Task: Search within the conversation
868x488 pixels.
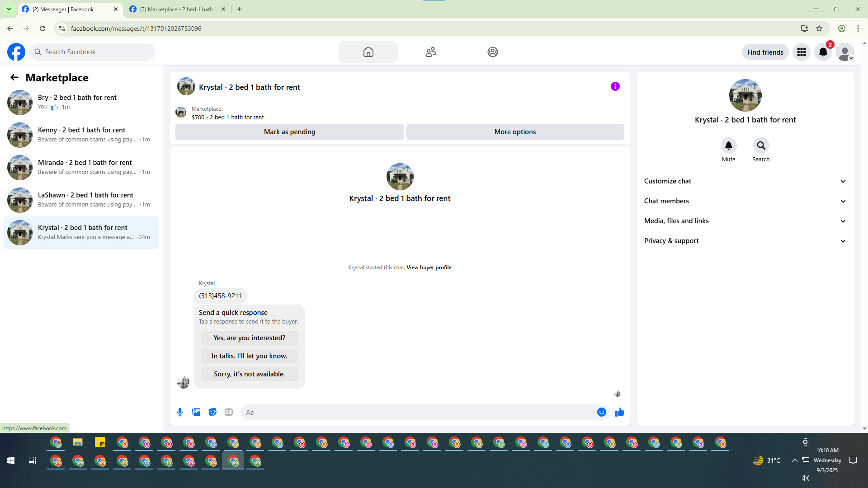Action: pos(761,145)
